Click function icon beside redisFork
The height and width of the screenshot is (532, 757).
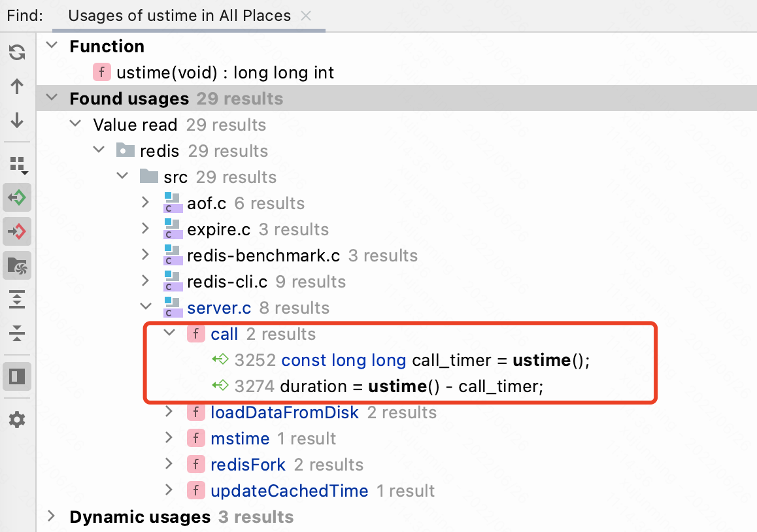[196, 465]
